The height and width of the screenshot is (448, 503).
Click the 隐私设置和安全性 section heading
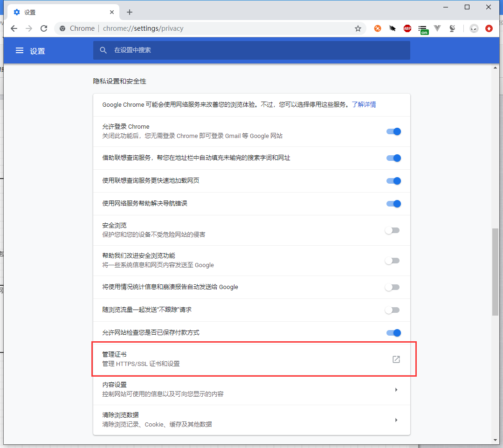pyautogui.click(x=120, y=82)
